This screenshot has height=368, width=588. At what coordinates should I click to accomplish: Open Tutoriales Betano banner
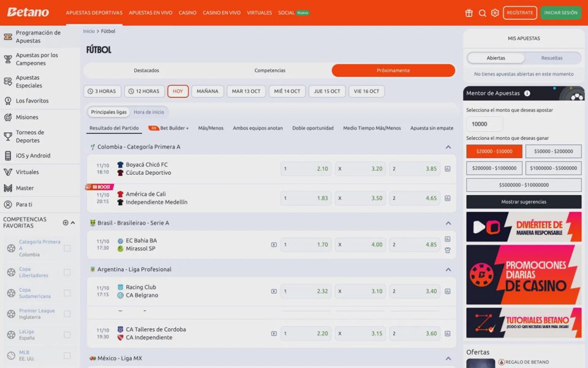click(524, 323)
